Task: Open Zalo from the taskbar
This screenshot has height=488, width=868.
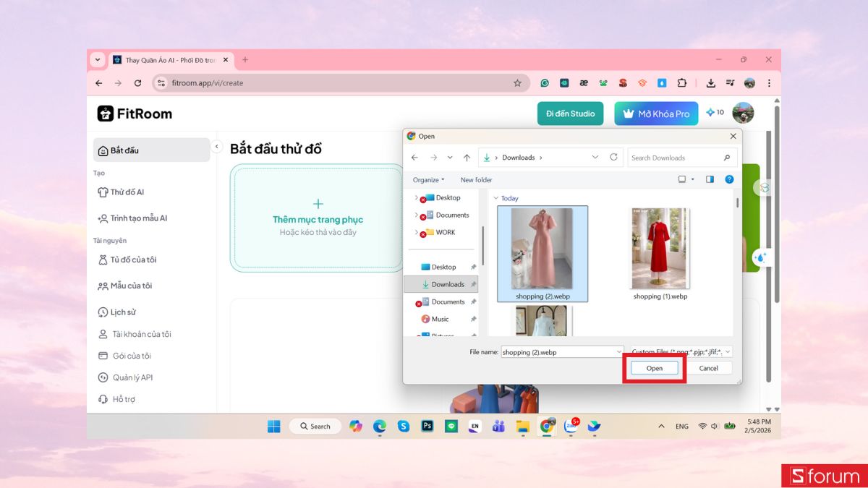Action: pyautogui.click(x=571, y=426)
